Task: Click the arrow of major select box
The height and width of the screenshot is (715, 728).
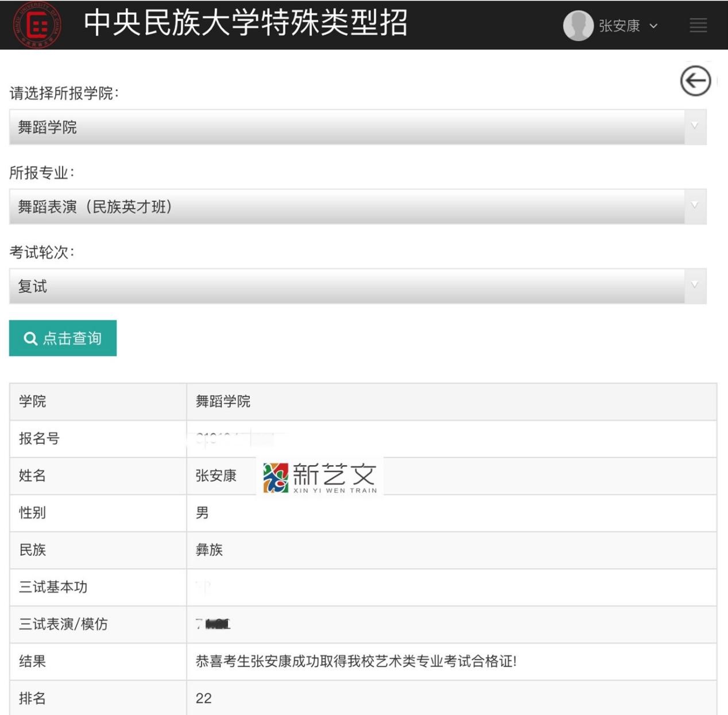Action: (694, 206)
